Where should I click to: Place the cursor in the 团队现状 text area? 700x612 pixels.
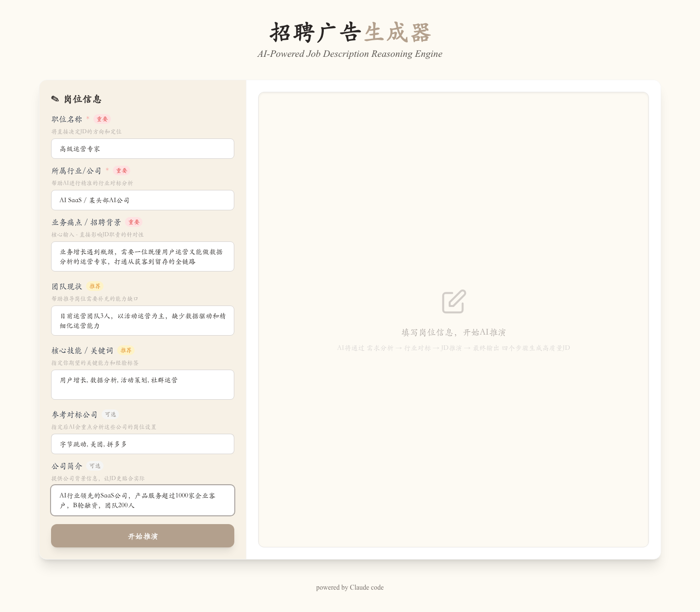tap(142, 321)
